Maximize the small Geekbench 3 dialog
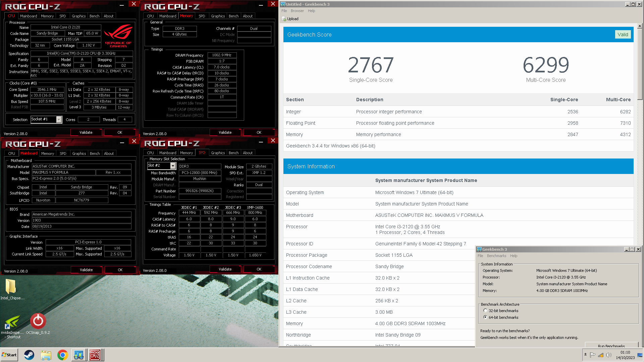Image resolution: width=644 pixels, height=362 pixels. [x=632, y=249]
